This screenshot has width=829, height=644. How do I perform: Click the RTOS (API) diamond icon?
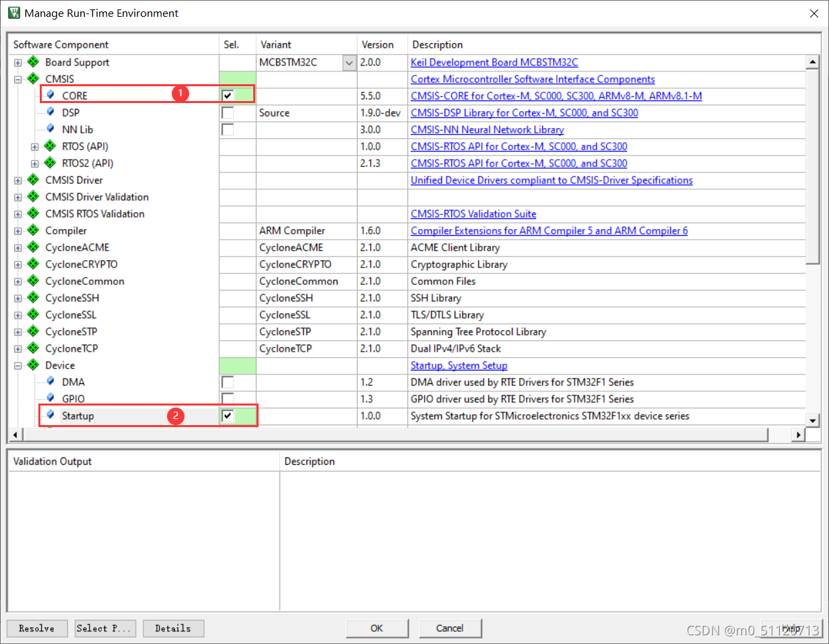coord(50,146)
